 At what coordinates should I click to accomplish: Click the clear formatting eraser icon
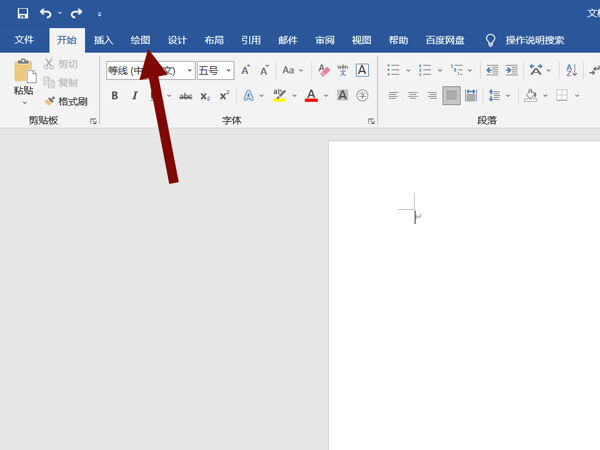pyautogui.click(x=323, y=70)
